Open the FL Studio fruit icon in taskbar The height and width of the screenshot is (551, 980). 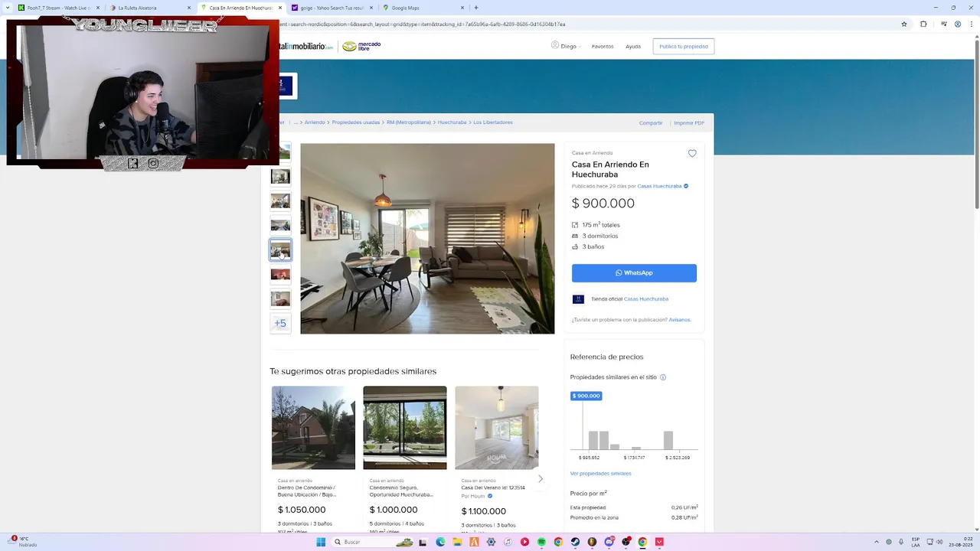pos(592,542)
